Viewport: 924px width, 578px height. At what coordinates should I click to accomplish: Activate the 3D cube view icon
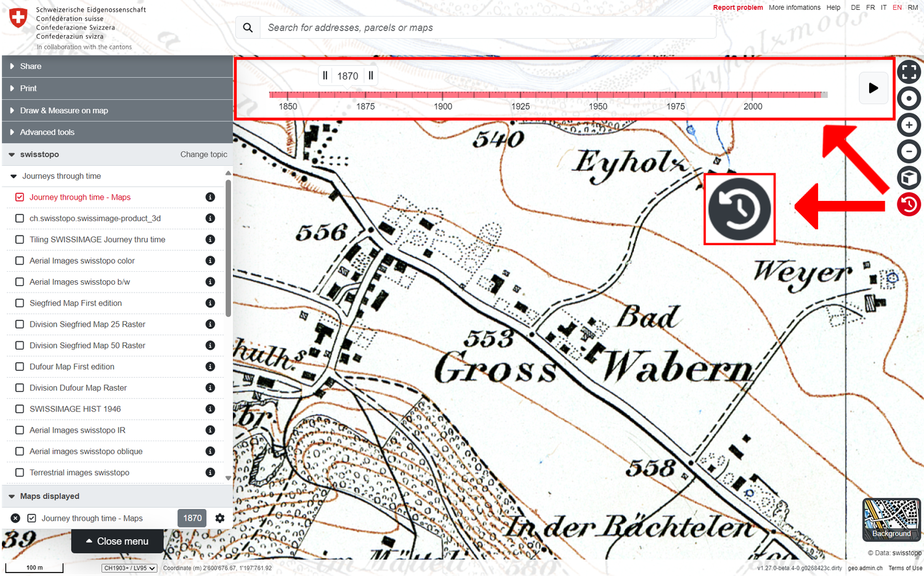pyautogui.click(x=909, y=178)
